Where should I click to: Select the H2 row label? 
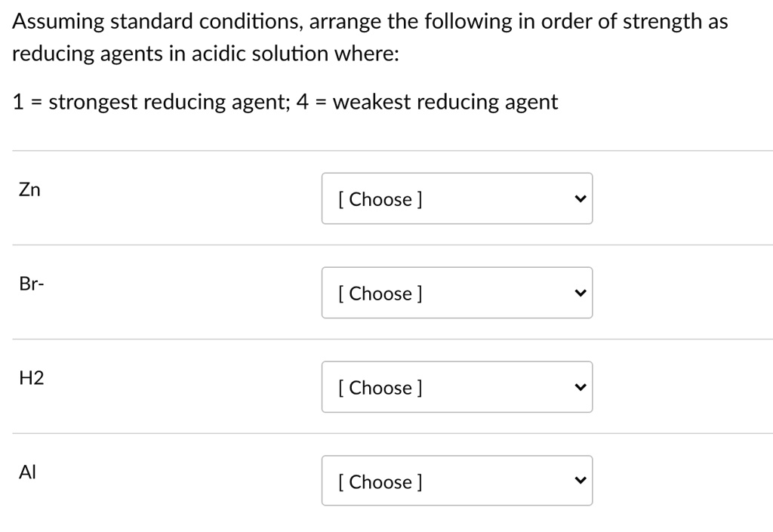pos(31,378)
